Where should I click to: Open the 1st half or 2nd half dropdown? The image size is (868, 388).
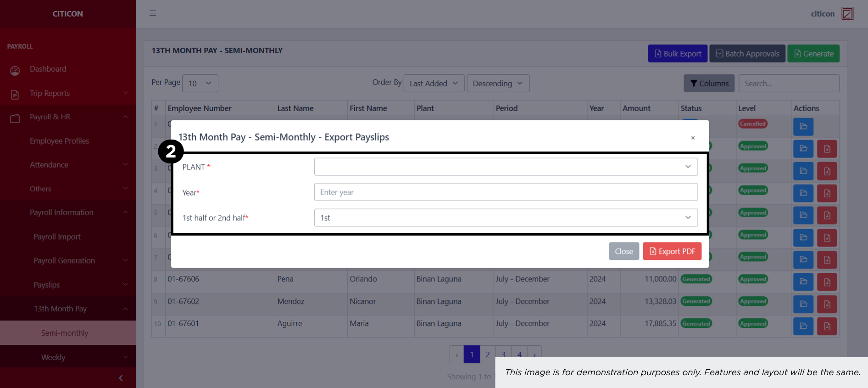506,218
